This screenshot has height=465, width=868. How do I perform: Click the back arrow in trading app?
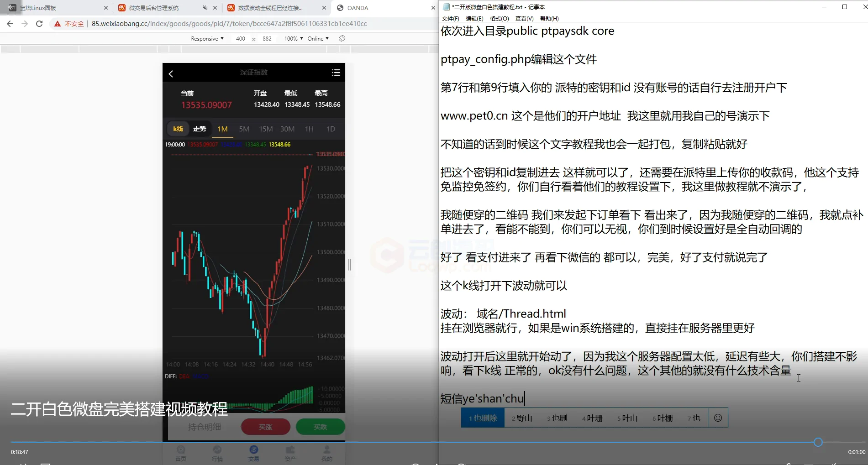point(171,73)
